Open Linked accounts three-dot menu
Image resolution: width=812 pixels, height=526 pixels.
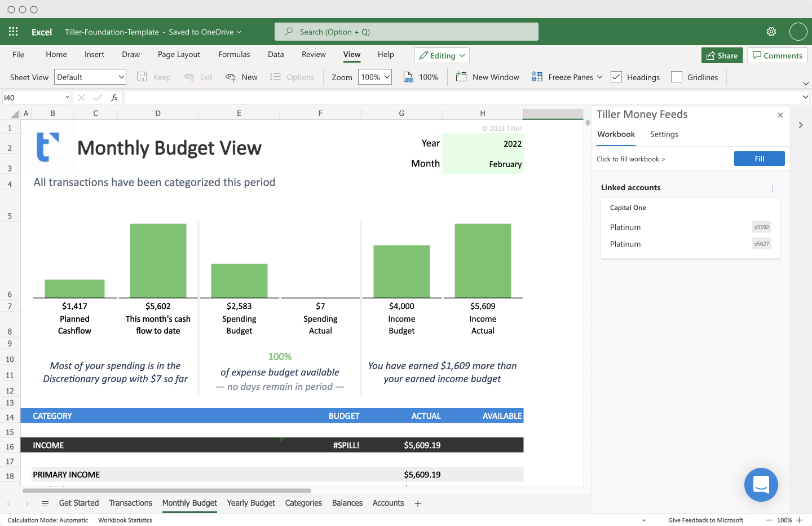773,189
